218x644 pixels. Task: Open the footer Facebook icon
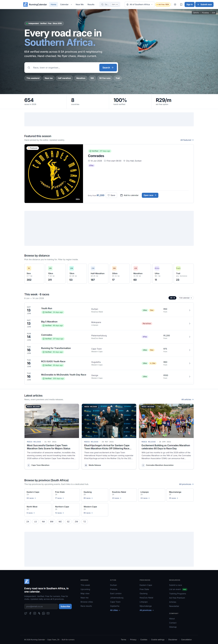tap(30, 613)
